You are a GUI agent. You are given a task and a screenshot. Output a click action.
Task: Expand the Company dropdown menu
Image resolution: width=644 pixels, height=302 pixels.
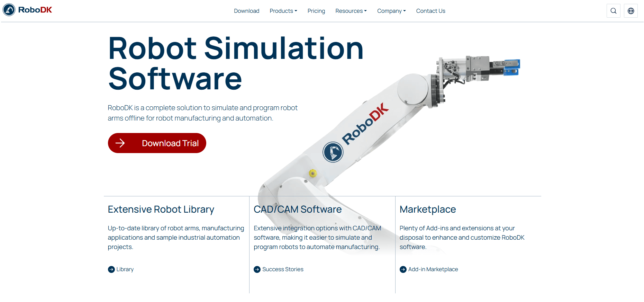pyautogui.click(x=391, y=11)
